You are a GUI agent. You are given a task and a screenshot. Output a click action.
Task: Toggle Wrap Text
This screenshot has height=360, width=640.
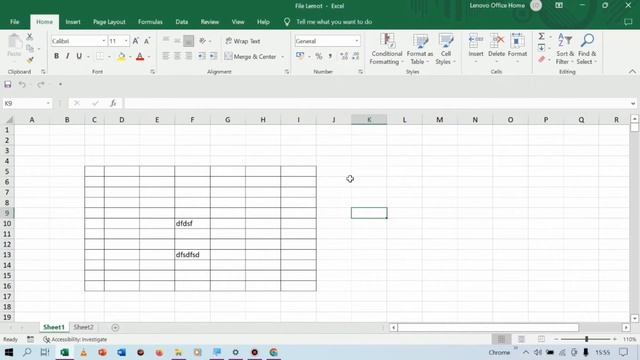tap(243, 41)
